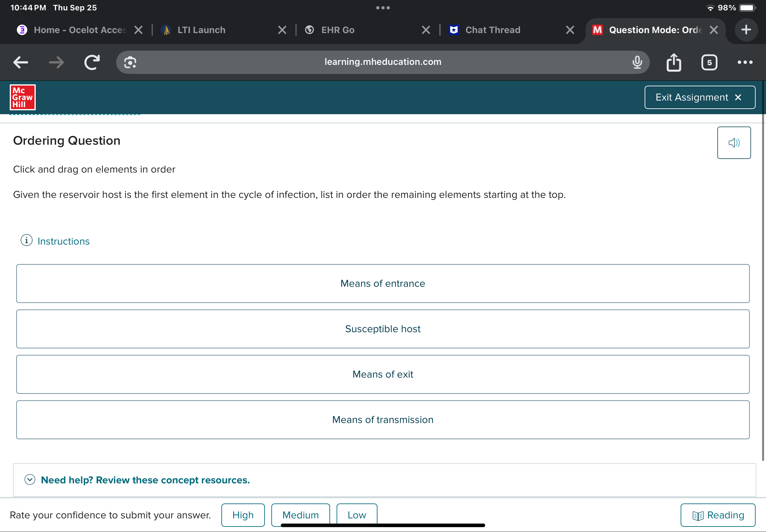Open the Reading button
766x532 pixels.
click(718, 515)
